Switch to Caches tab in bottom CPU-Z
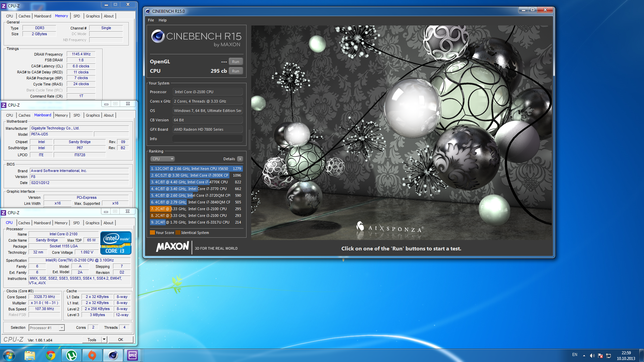This screenshot has width=644, height=362. point(24,223)
